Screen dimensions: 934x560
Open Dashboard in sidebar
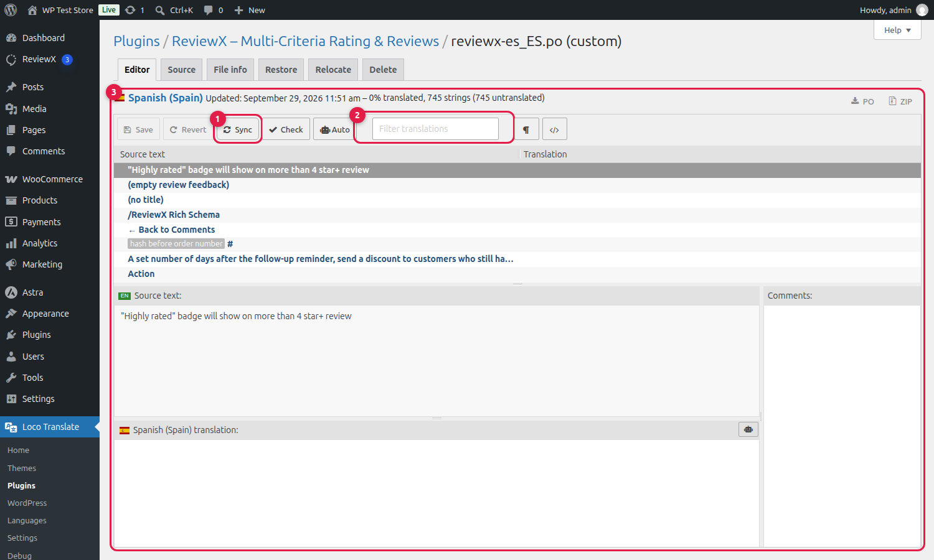pos(50,38)
